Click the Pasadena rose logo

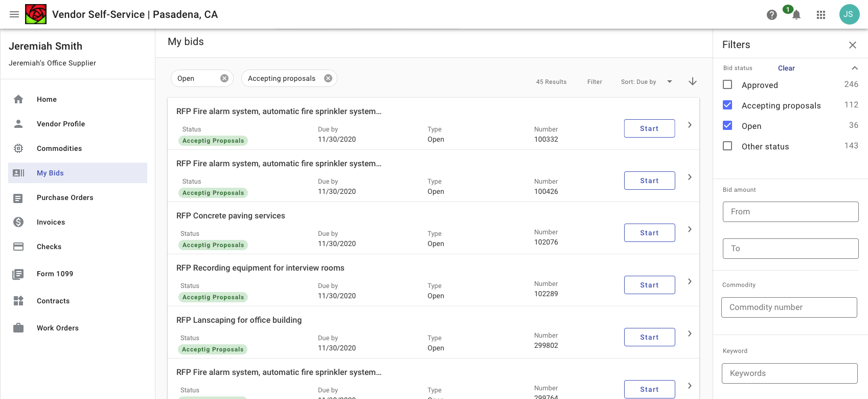[36, 14]
